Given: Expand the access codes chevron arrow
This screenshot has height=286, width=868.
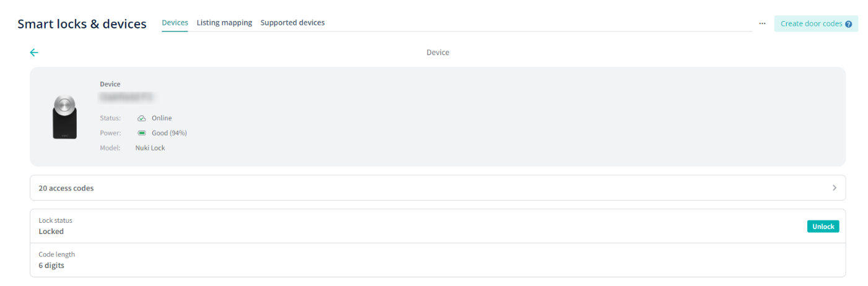Looking at the screenshot, I should pos(834,188).
